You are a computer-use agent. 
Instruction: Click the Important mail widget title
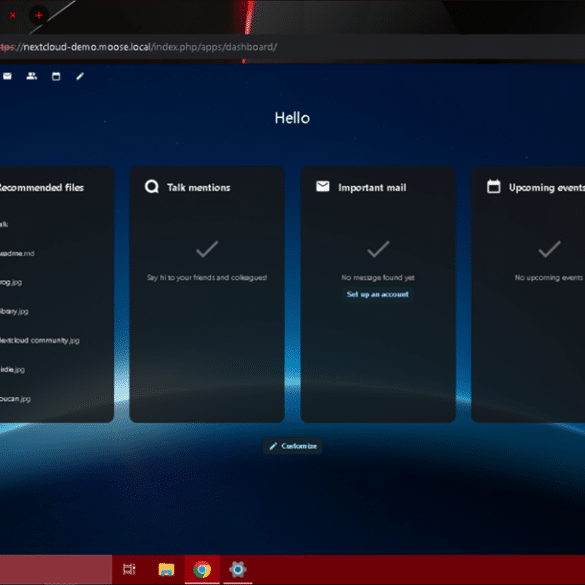point(372,188)
